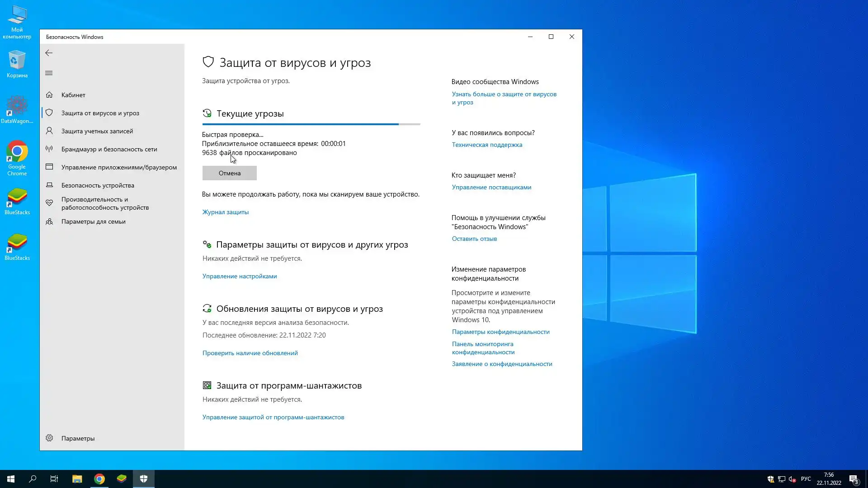Open App and browser control section
Image resolution: width=868 pixels, height=488 pixels.
[118, 167]
